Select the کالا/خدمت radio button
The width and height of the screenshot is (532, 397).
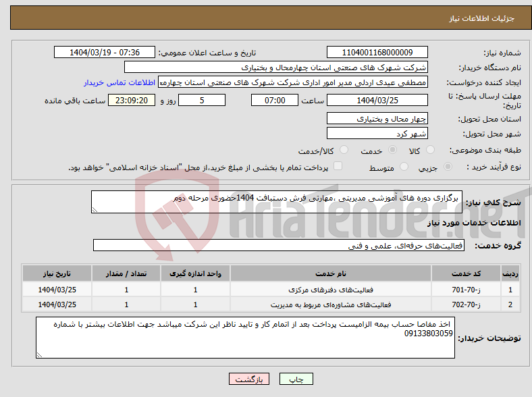[x=344, y=150]
